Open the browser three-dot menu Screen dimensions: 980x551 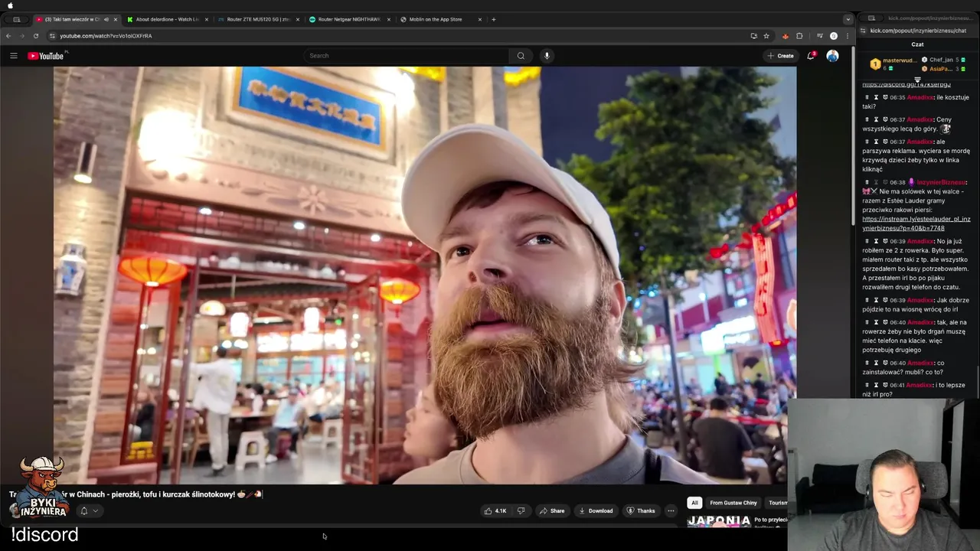click(x=847, y=36)
